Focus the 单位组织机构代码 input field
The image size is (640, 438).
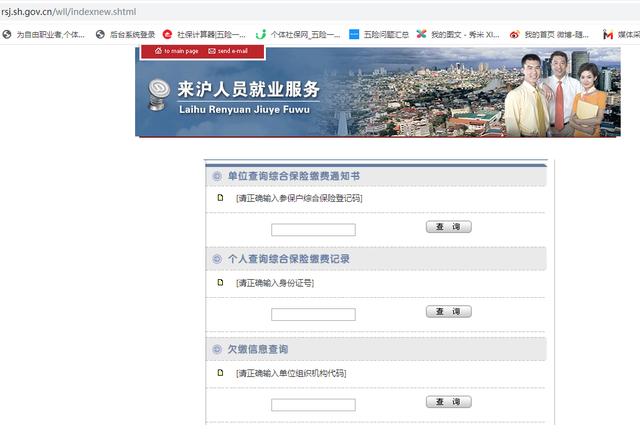pos(313,405)
